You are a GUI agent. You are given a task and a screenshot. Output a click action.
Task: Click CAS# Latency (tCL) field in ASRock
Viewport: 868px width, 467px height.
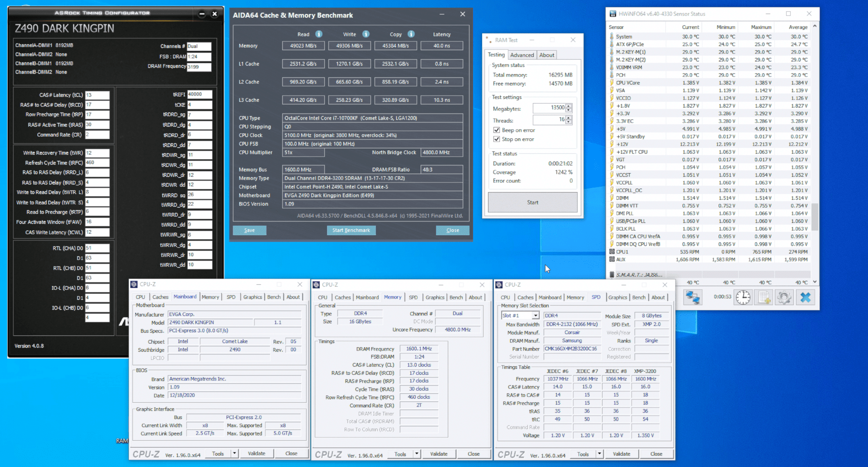point(97,95)
